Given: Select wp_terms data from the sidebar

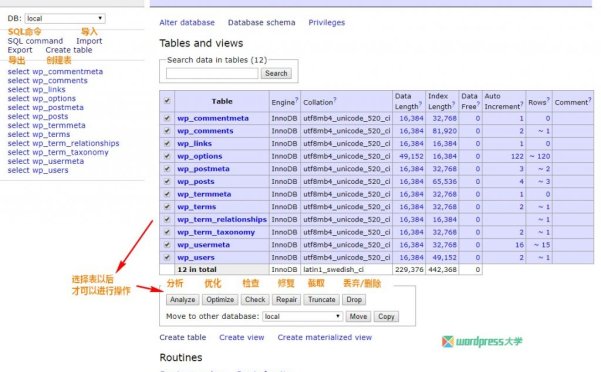Looking at the screenshot, I should (18, 134).
